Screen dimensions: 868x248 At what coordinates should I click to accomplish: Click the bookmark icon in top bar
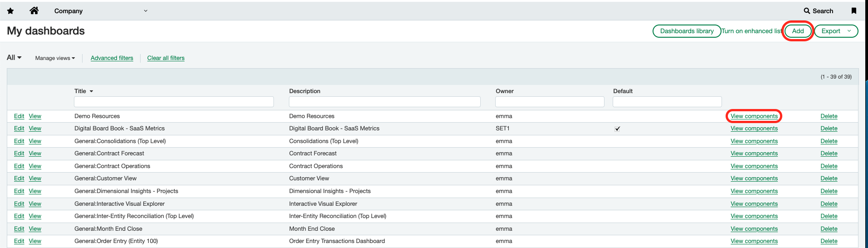click(x=853, y=11)
